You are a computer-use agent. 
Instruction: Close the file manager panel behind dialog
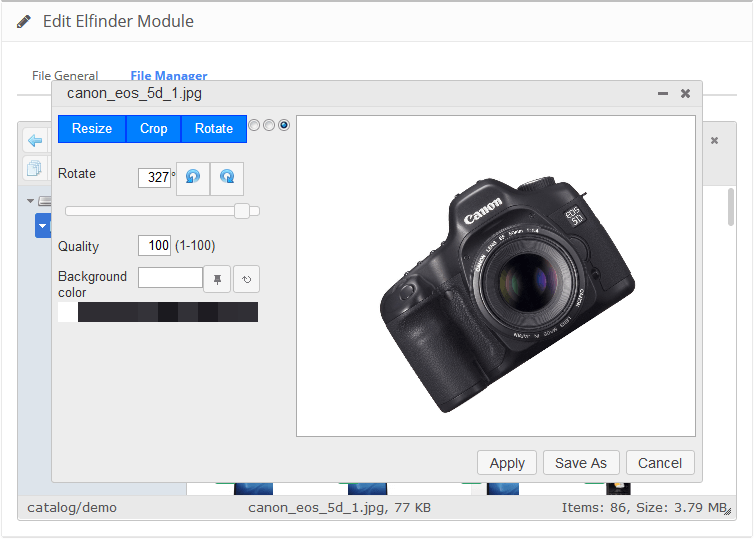click(715, 140)
